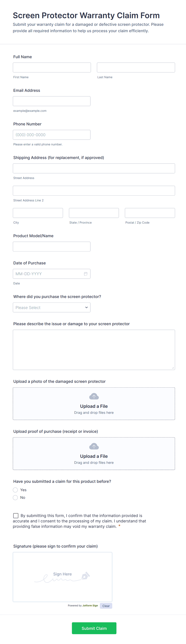Click into the Phone Number field
The image size is (186, 644).
(x=52, y=135)
